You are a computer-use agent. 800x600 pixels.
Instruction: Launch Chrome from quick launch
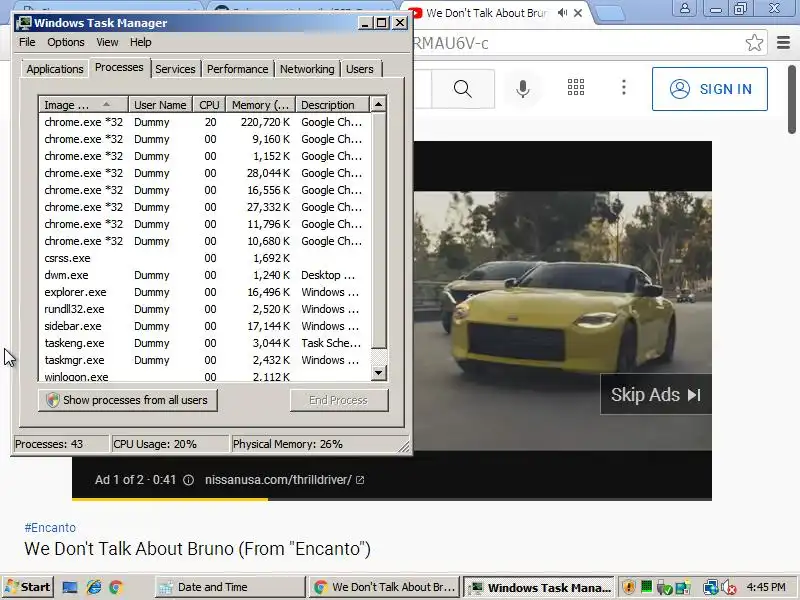(116, 587)
